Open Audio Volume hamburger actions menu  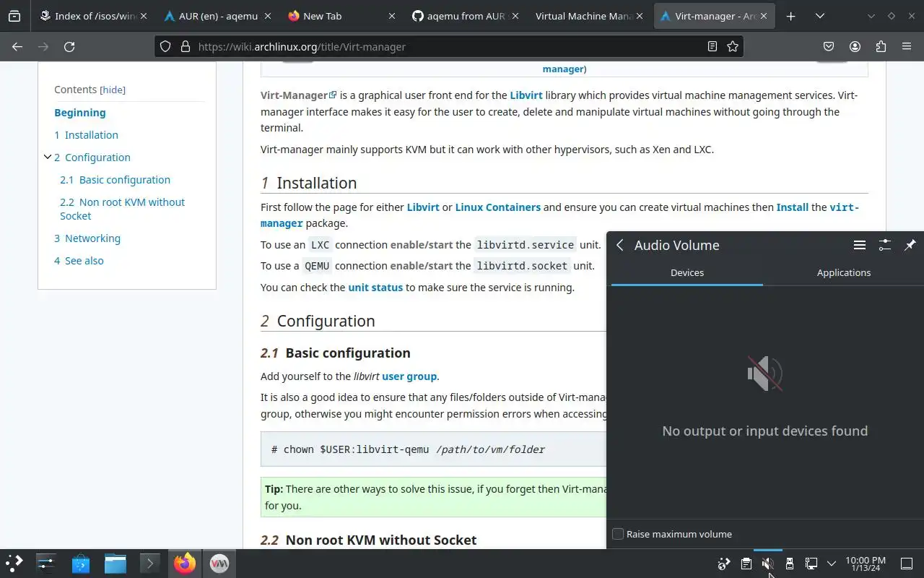click(859, 245)
